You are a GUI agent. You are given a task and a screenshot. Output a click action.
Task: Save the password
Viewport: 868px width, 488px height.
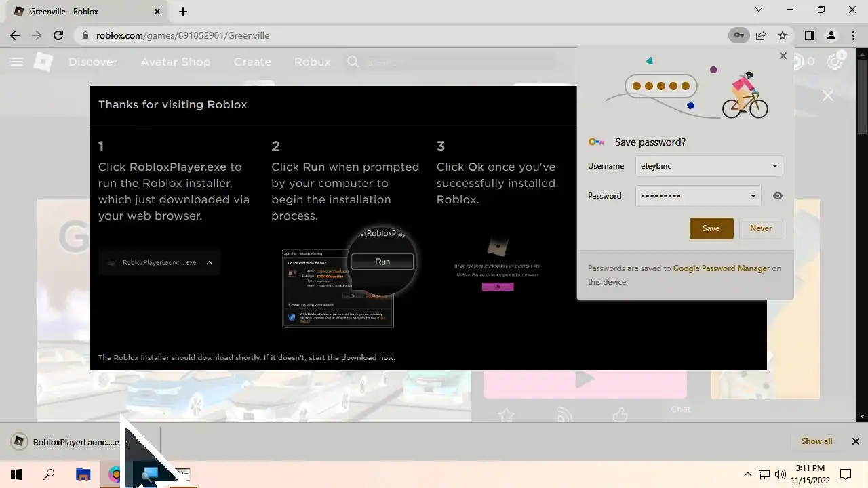pos(711,228)
